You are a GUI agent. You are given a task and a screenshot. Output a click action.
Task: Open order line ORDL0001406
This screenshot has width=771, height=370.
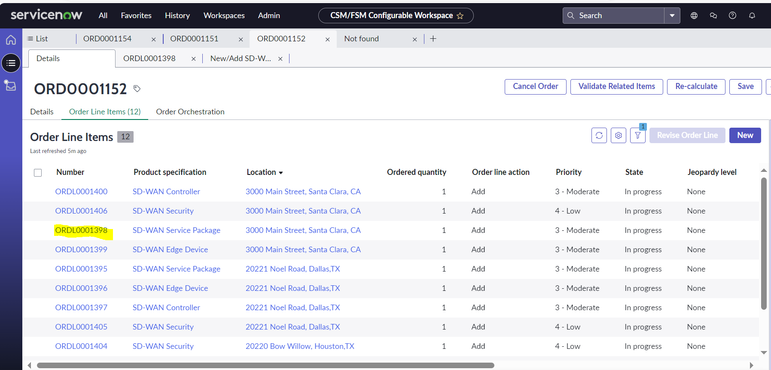pos(81,211)
